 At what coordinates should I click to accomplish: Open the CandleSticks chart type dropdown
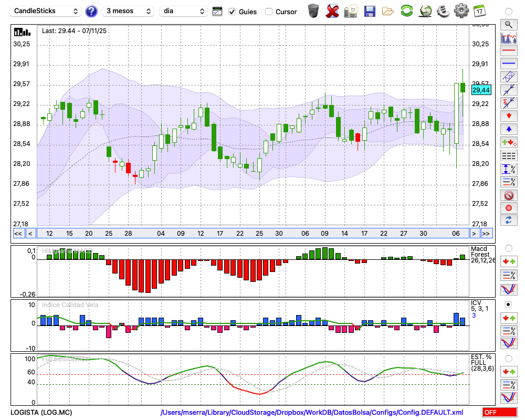[x=46, y=11]
